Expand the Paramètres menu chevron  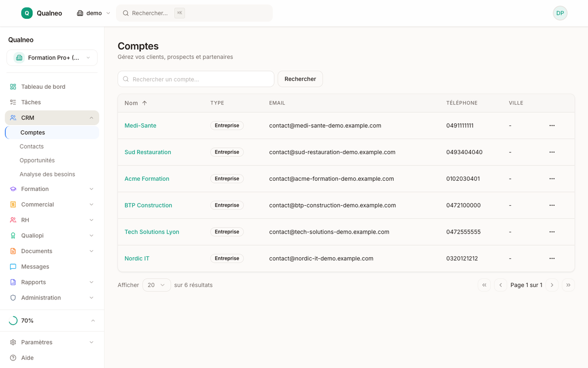point(91,342)
